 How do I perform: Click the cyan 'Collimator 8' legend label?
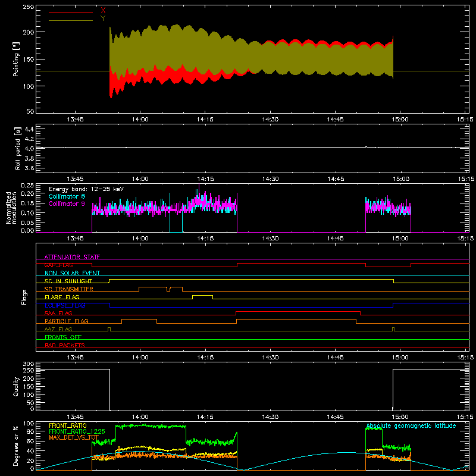[67, 196]
